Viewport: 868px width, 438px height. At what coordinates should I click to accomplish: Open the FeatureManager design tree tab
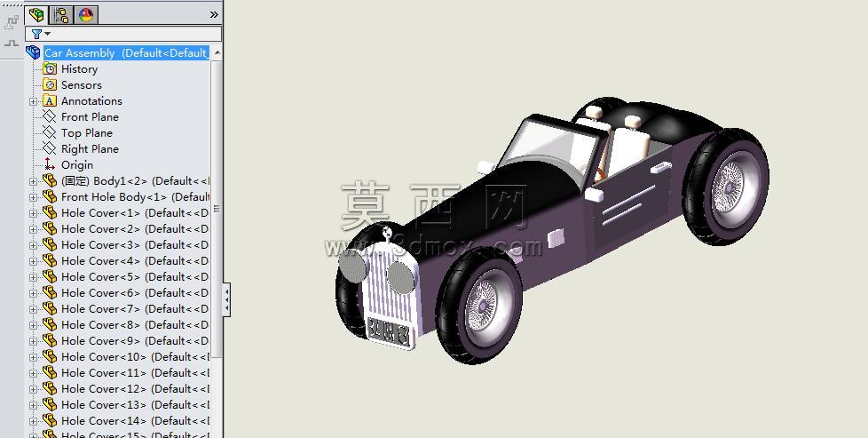36,14
